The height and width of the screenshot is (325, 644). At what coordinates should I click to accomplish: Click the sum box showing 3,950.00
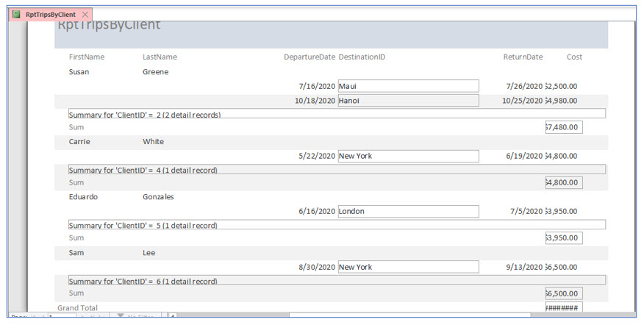pos(564,238)
